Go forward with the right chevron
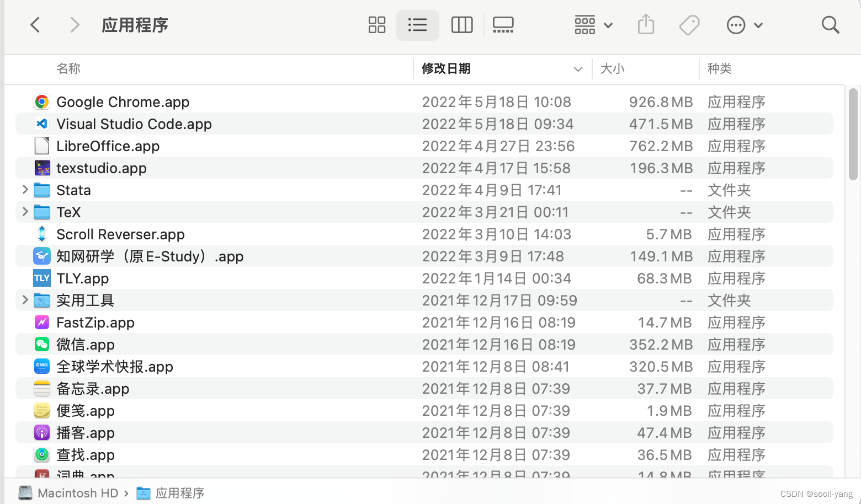Viewport: 861px width, 504px height. [x=75, y=25]
